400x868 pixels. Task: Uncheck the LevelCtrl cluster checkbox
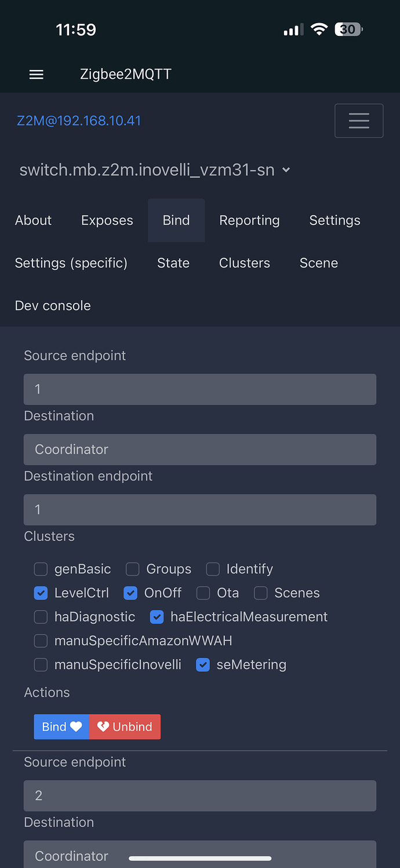point(41,593)
